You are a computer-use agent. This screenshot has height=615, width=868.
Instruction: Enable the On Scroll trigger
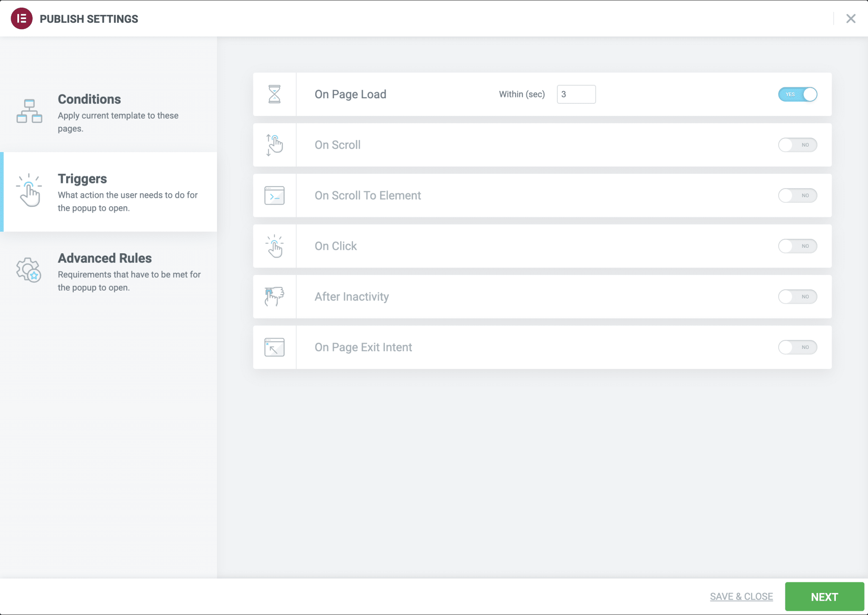coord(798,145)
